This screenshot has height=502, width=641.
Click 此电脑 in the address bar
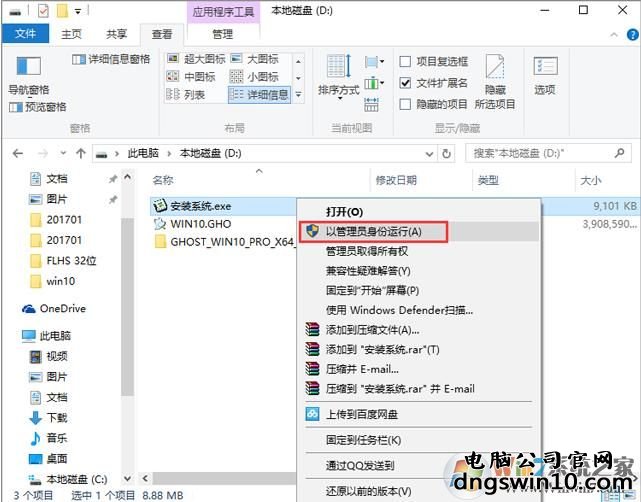(143, 153)
